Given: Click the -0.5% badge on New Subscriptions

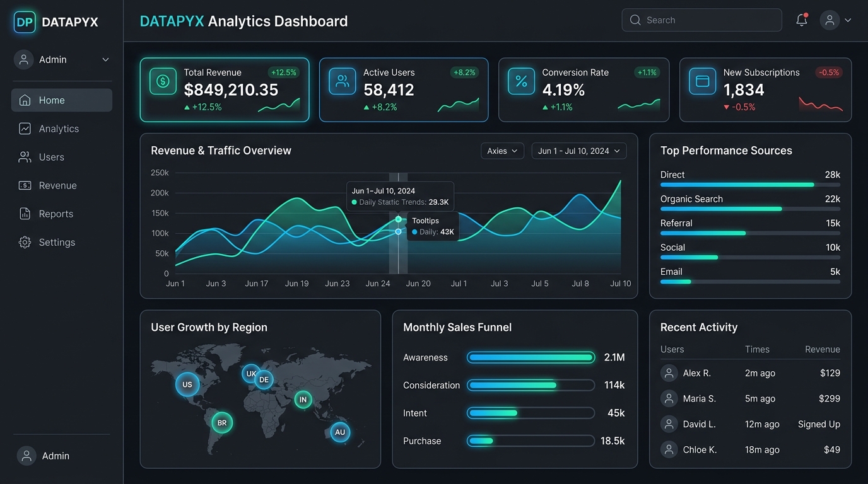Looking at the screenshot, I should point(829,72).
